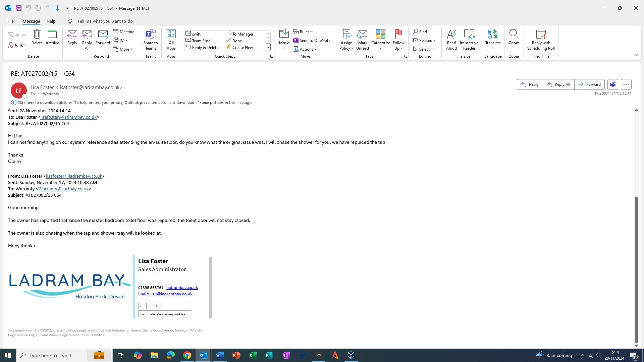Click Warranty recipient presence indicator
The width and height of the screenshot is (644, 362).
coord(40,94)
